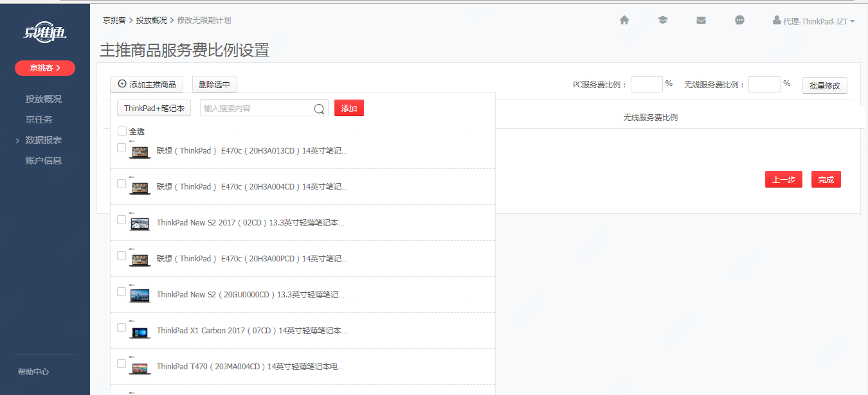Click the 添加主推商品 button
The image size is (868, 395).
point(147,84)
